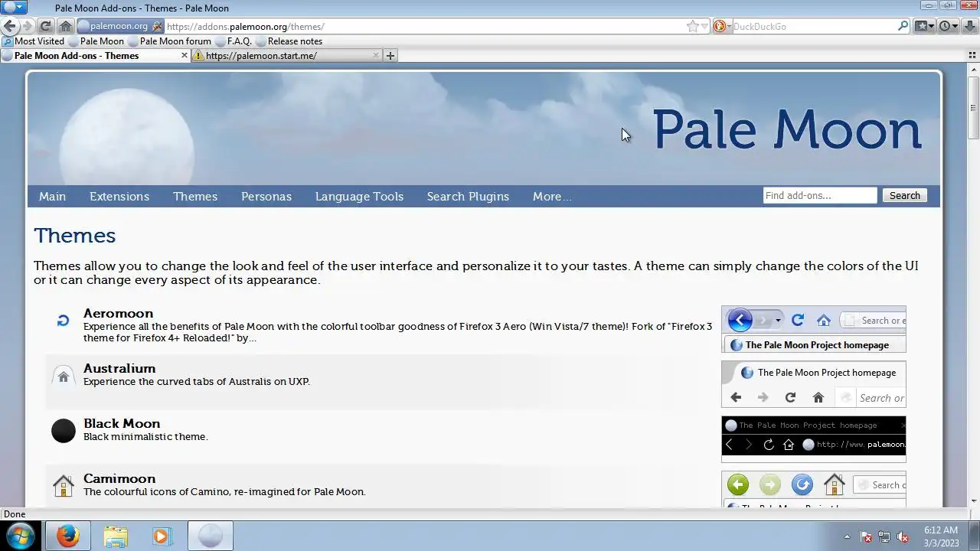
Task: View the Australium preview screenshot
Action: coord(814,384)
